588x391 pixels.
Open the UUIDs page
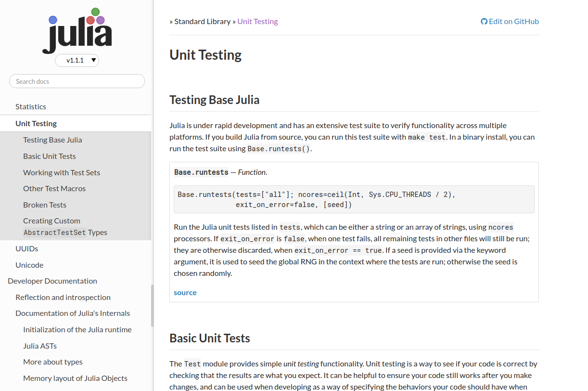click(x=26, y=248)
